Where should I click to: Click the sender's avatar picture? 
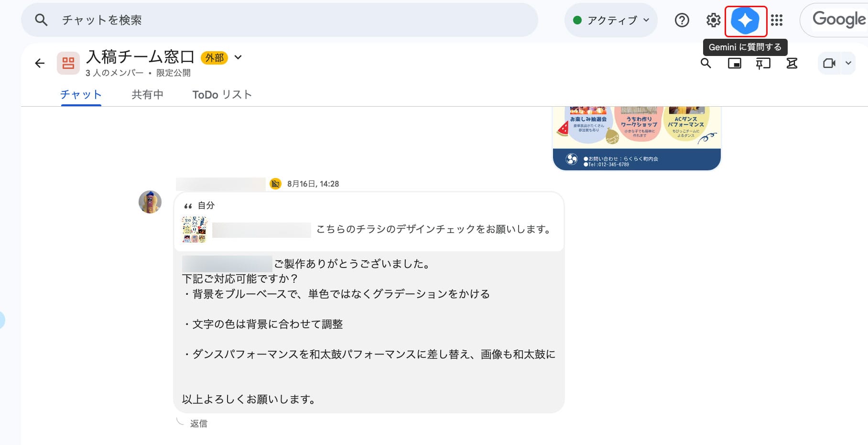click(x=150, y=202)
